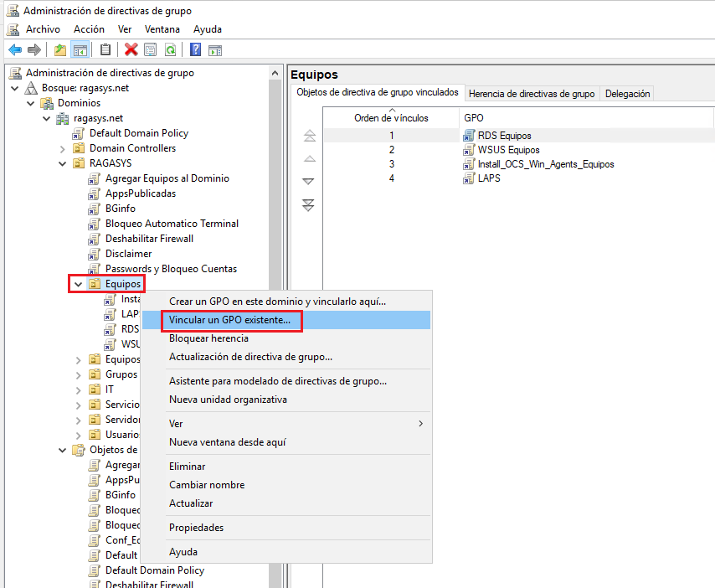Move GPO link down with down arrow
Screen dimensions: 715x588
(308, 181)
